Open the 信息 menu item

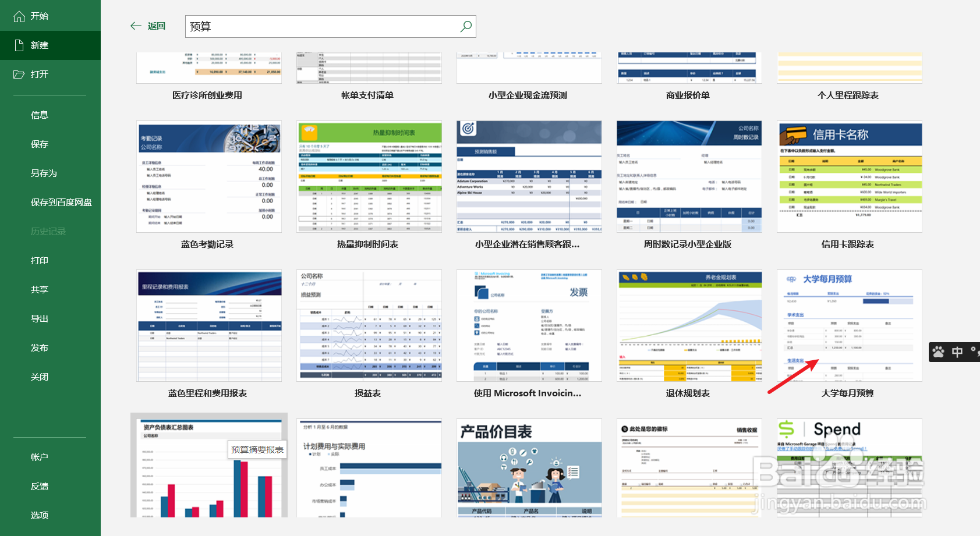[x=40, y=115]
